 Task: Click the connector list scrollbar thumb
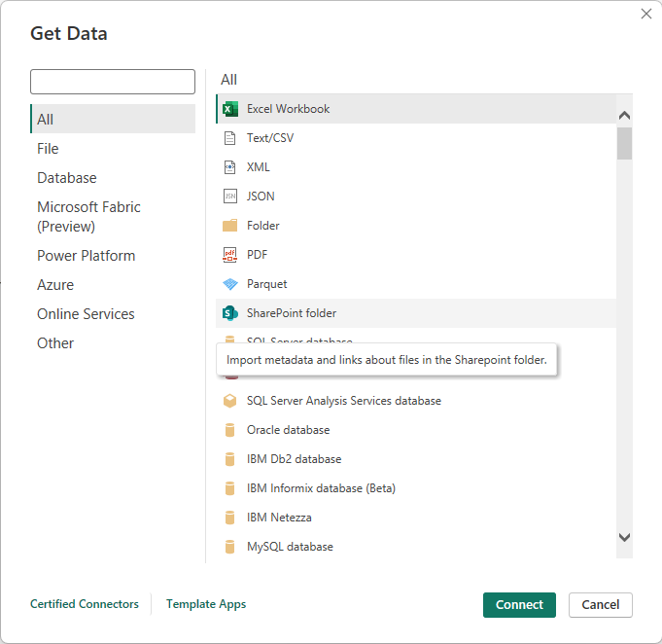(x=624, y=144)
